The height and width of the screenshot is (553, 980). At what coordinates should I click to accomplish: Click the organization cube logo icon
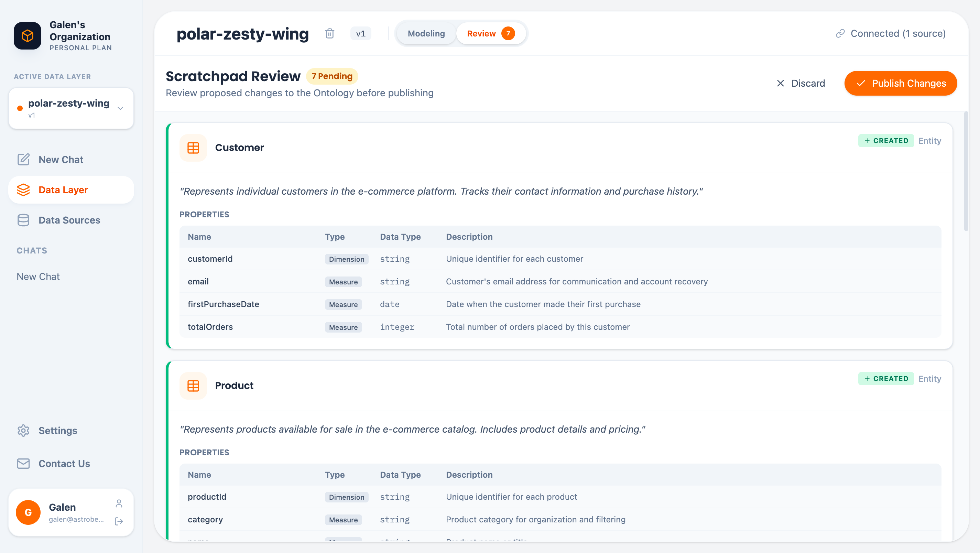point(28,36)
